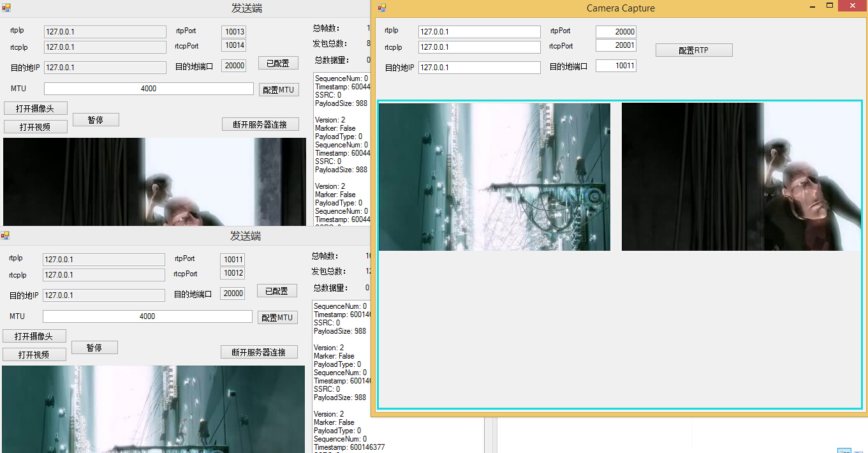Click video preview in upper 发送端 window
The height and width of the screenshot is (453, 868).
155,182
